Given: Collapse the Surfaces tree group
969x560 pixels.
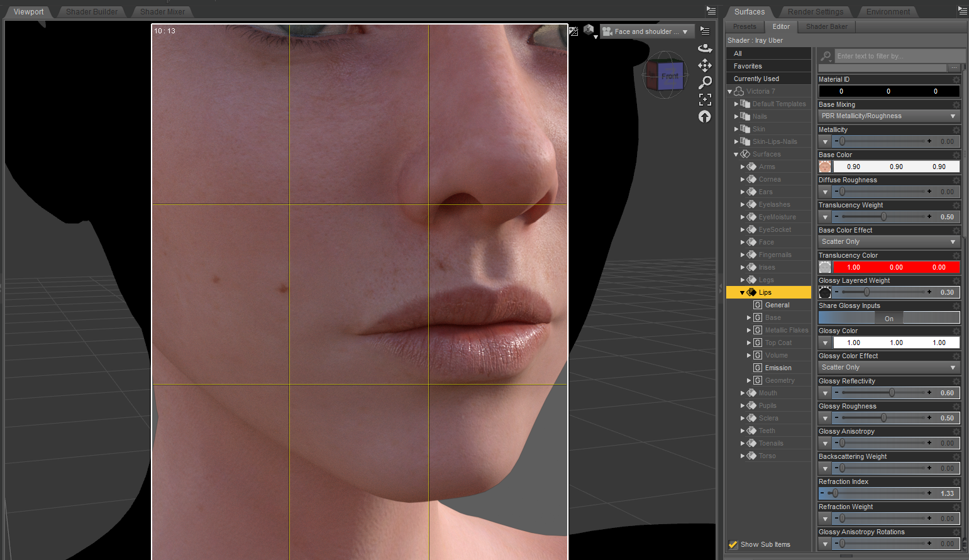Looking at the screenshot, I should (736, 154).
